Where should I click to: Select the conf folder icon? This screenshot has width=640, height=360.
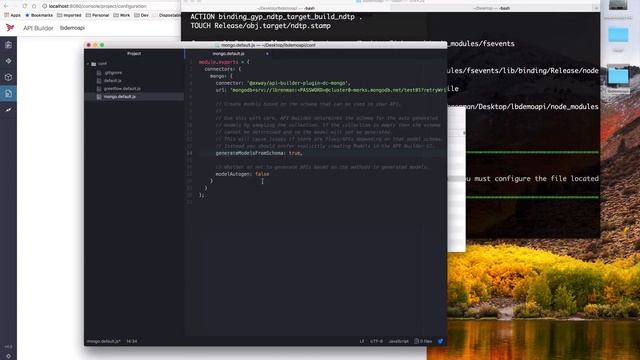pos(93,64)
